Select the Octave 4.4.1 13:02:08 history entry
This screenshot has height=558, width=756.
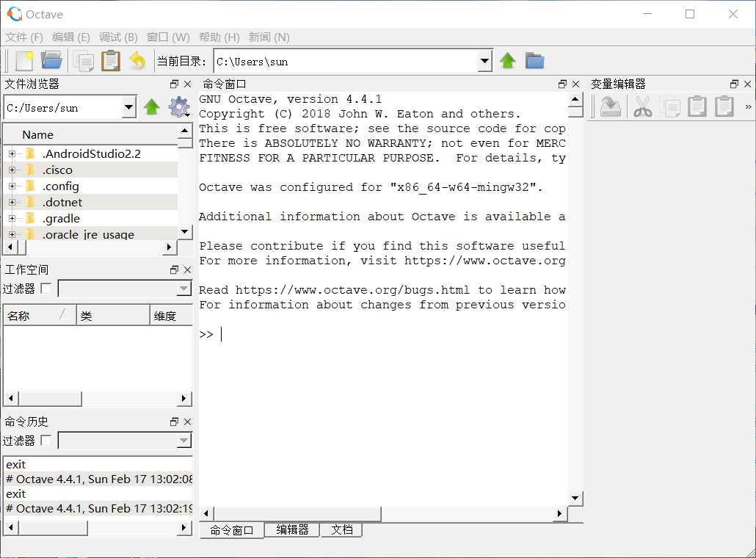point(98,479)
